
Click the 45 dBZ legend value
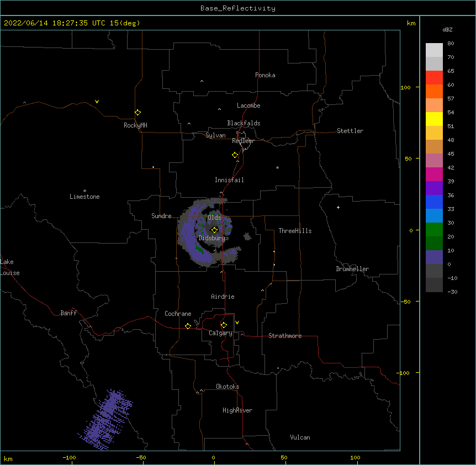pyautogui.click(x=451, y=154)
